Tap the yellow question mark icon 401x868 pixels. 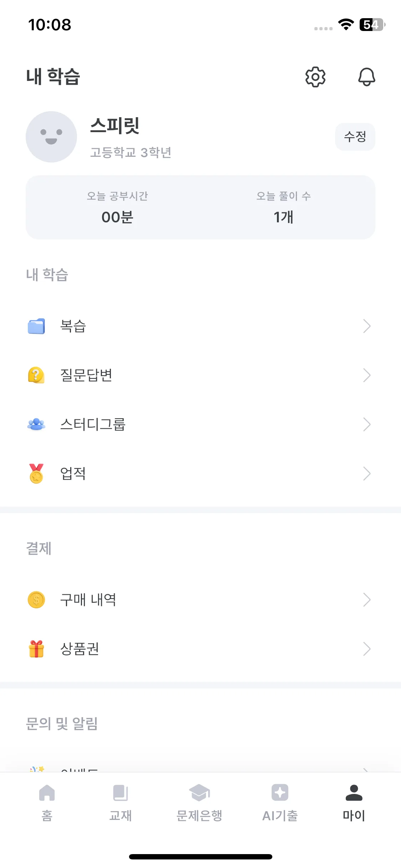point(36,375)
